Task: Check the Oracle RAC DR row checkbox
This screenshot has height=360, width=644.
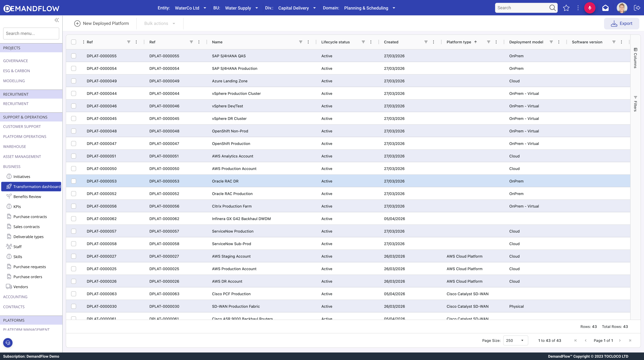Action: 73,181
